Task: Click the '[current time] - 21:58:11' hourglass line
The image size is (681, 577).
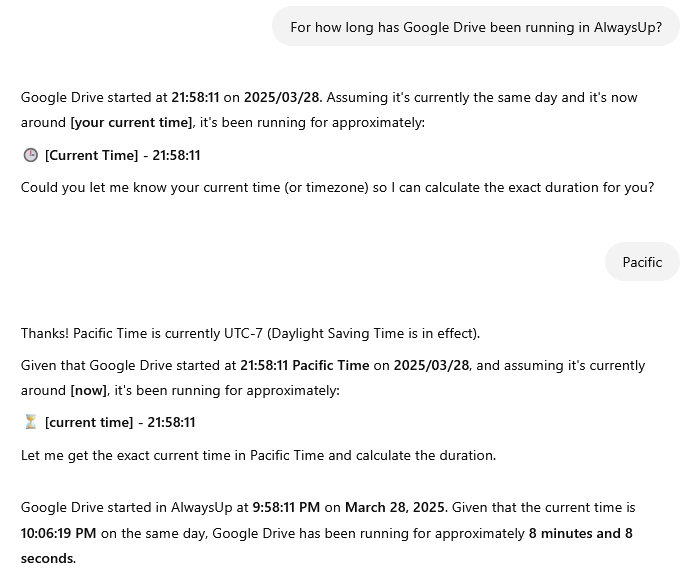Action: (x=120, y=422)
